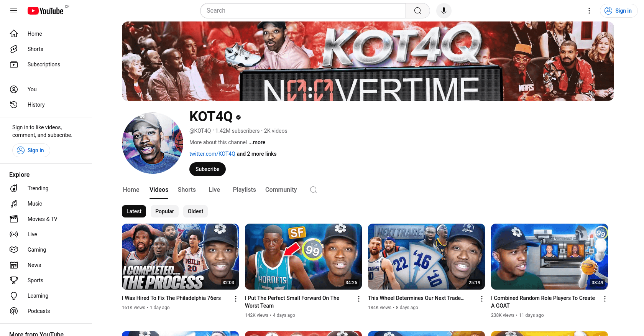This screenshot has height=336, width=644.
Task: Search within channel using magnifier icon
Action: [313, 190]
